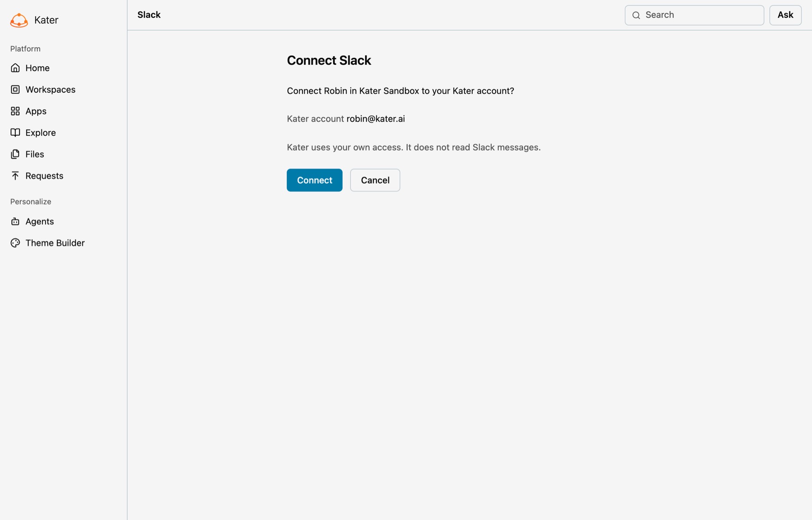Screen dimensions: 812x520
Task: Go to Workspaces in sidebar
Action: 51,89
